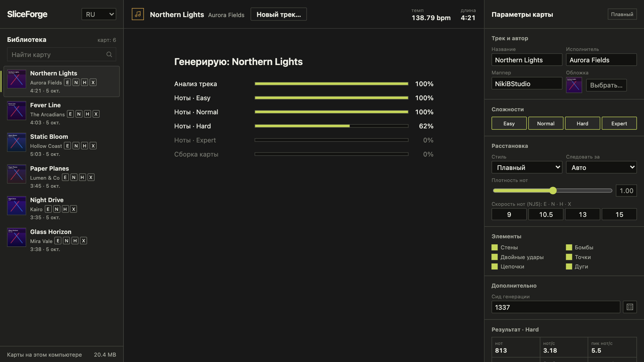The width and height of the screenshot is (644, 362).
Task: Toggle the Точки checkbox
Action: [569, 257]
